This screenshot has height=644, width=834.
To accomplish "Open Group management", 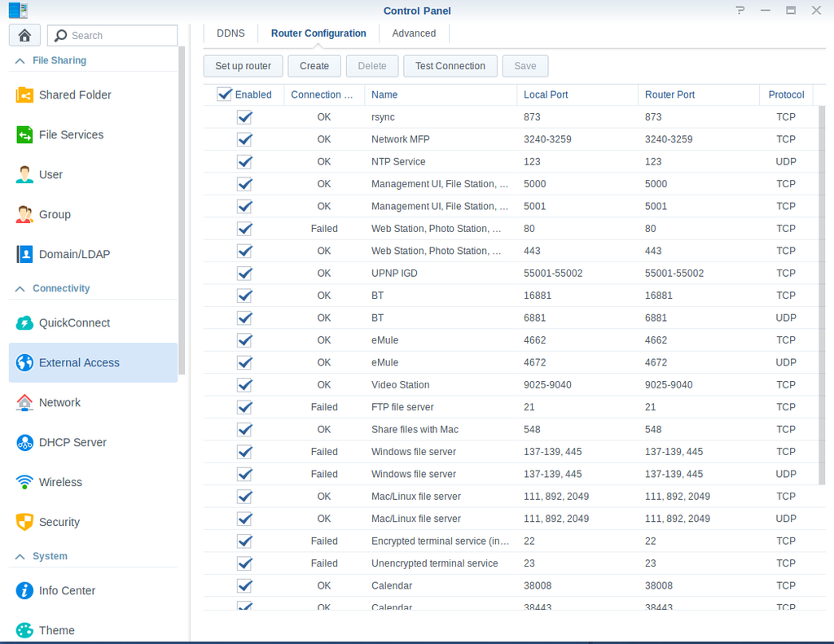I will coord(93,215).
